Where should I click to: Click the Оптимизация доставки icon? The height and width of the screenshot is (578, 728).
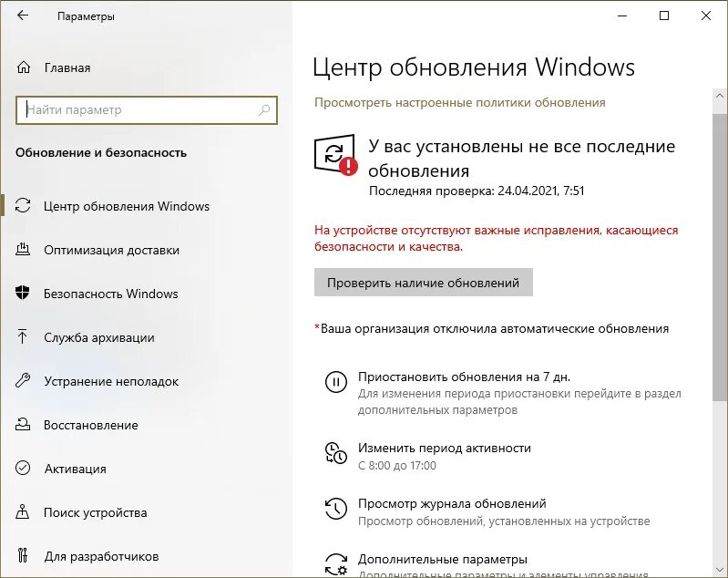[23, 250]
